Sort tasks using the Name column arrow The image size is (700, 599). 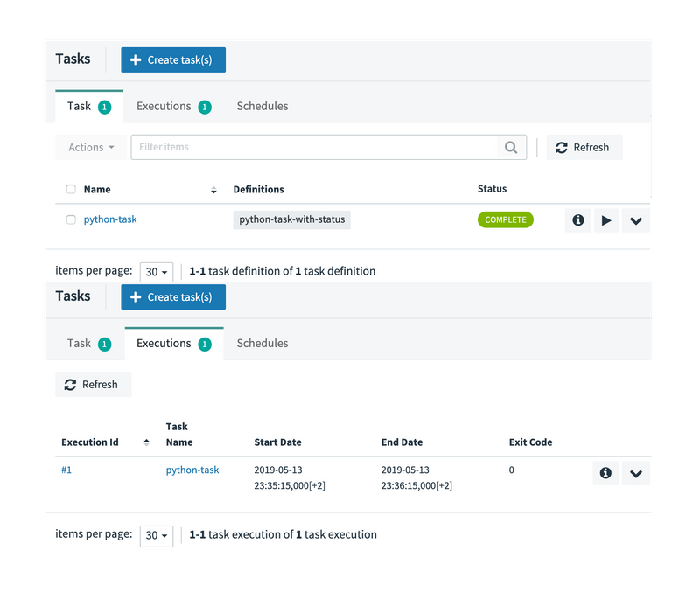click(213, 190)
